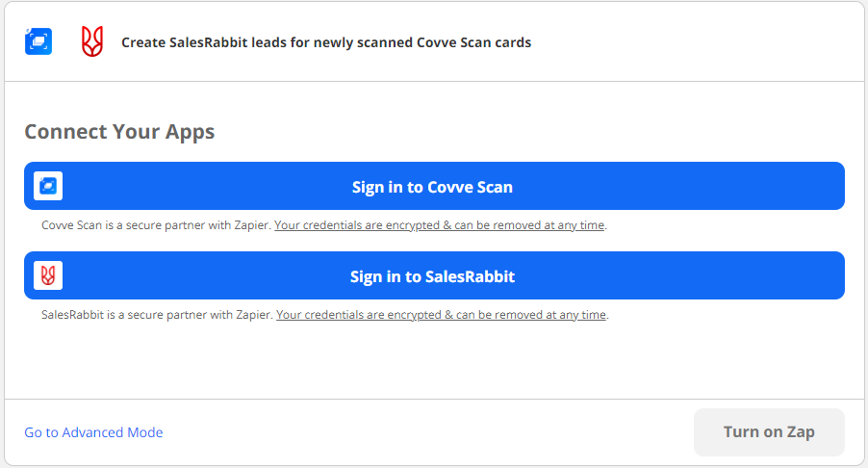Click the blank footer space left of Turn on Zap
Screen dimensions: 868x468
[x=433, y=432]
